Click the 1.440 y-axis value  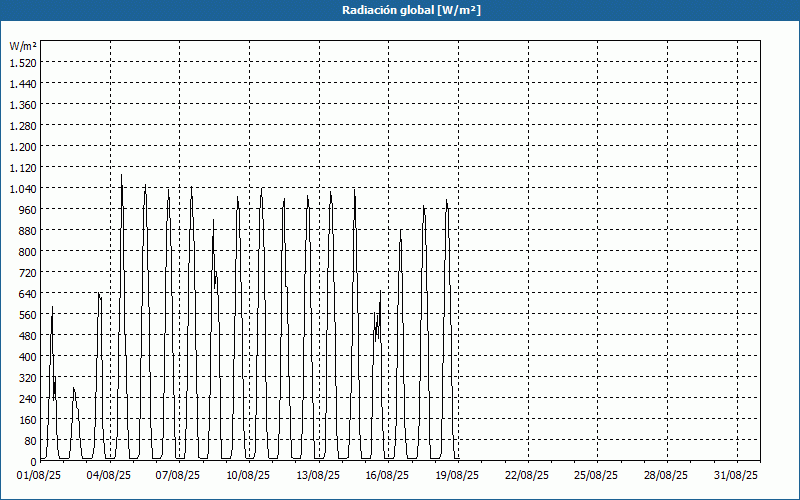tap(23, 84)
